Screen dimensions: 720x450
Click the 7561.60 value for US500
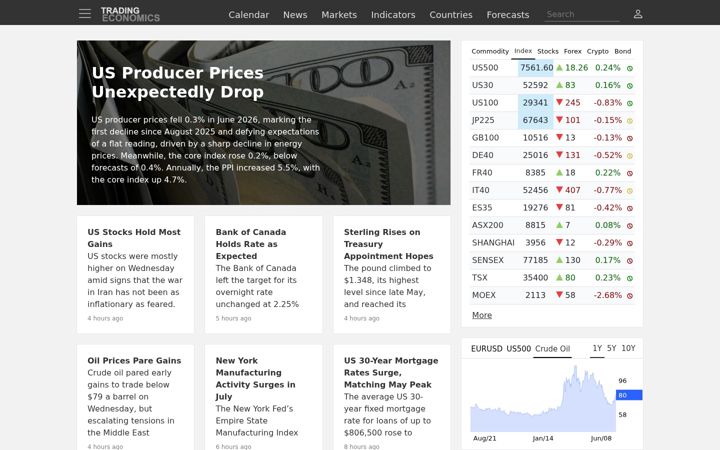(x=536, y=68)
